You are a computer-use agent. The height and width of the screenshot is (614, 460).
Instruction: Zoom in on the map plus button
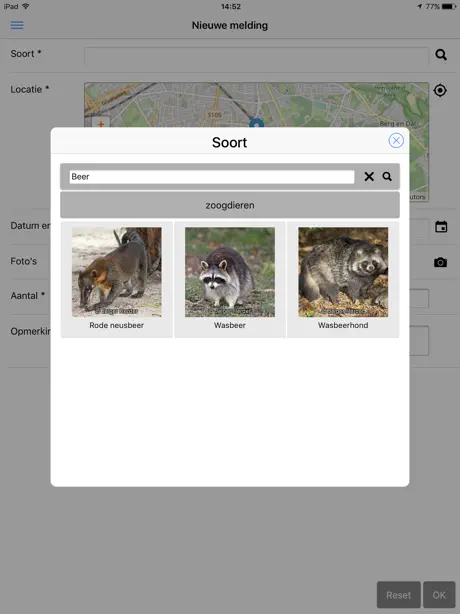101,123
